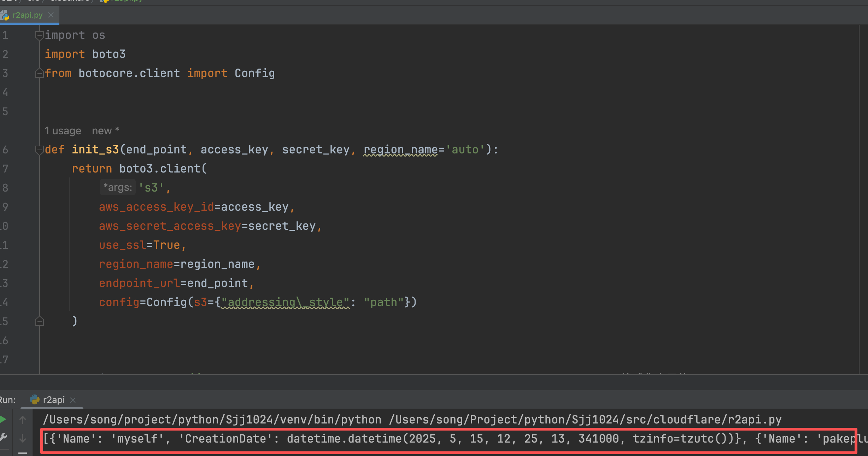Click the region_name parameter with warning underline
Viewport: 868px width, 456px height.
pyautogui.click(x=400, y=150)
